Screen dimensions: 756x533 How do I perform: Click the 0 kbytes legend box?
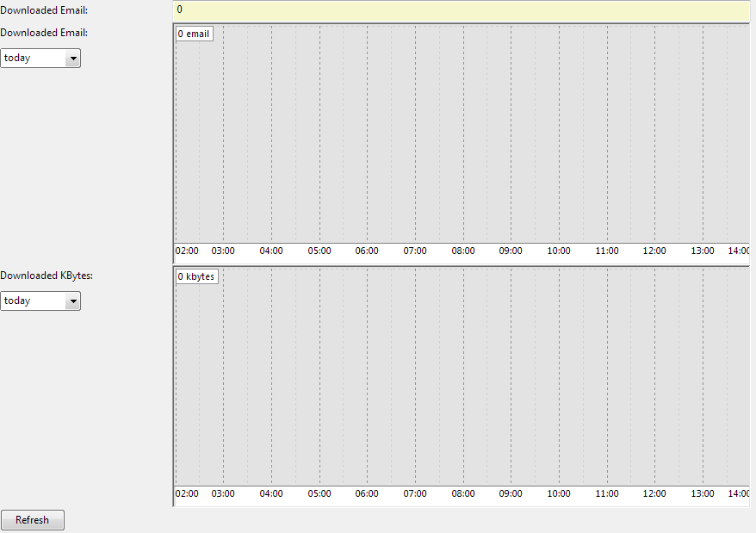tap(196, 276)
